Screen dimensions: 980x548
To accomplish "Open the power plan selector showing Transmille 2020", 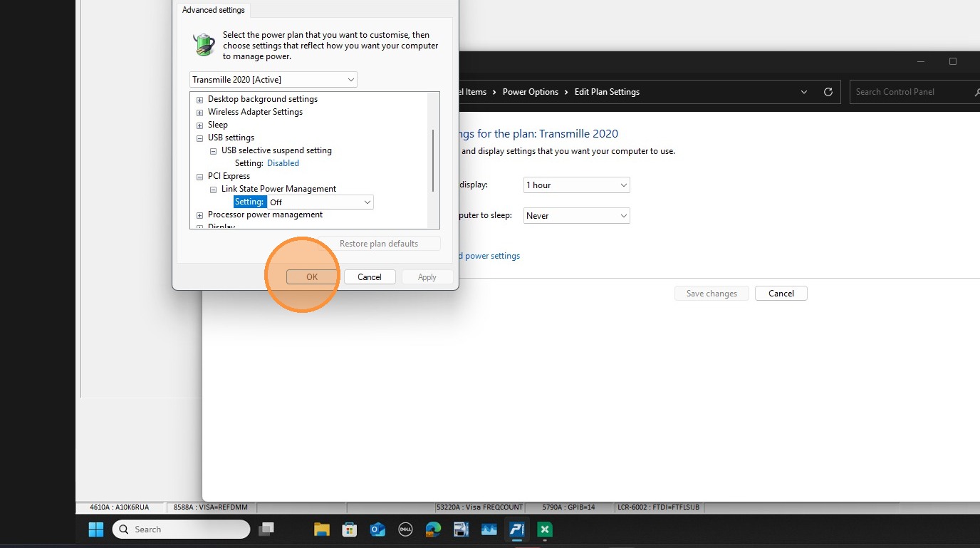I will click(273, 80).
